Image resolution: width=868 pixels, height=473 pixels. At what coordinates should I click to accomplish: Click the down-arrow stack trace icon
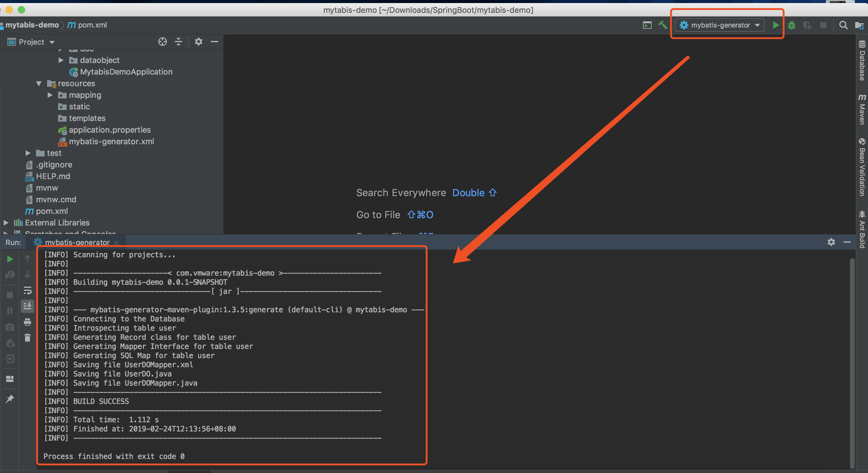[x=27, y=274]
